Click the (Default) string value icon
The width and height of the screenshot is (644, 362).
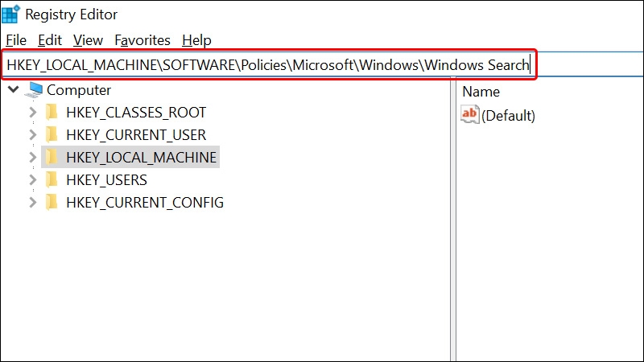[x=470, y=114]
